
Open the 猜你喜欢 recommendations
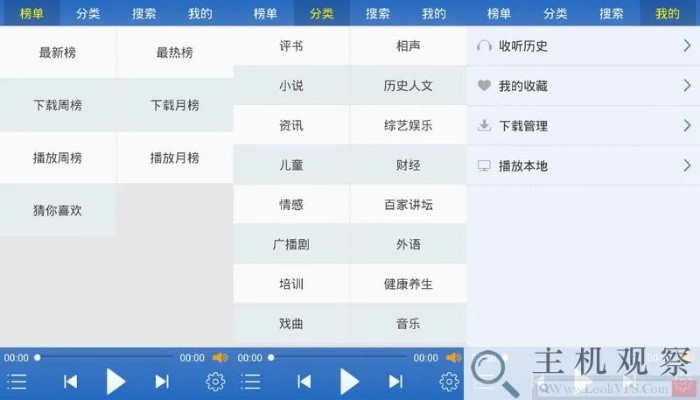[58, 210]
